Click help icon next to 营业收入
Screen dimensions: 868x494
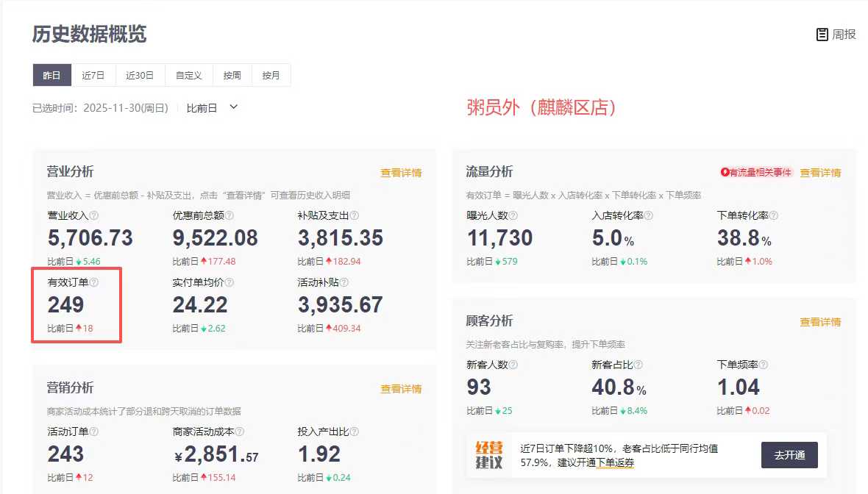tap(94, 216)
